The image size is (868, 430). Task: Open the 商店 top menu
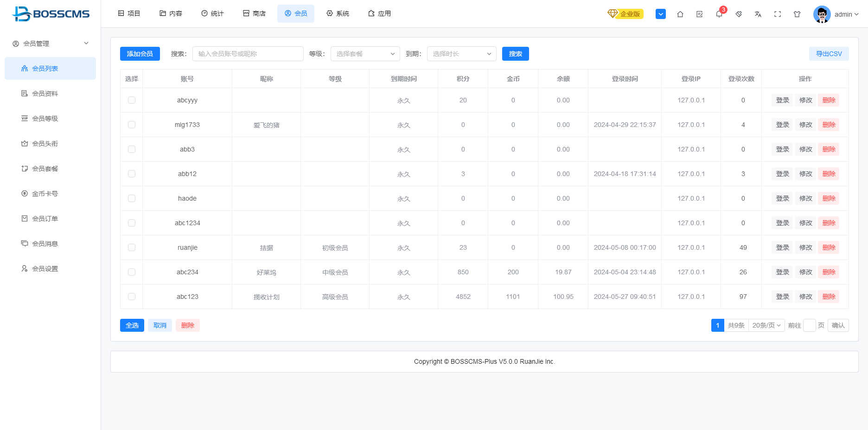click(254, 13)
